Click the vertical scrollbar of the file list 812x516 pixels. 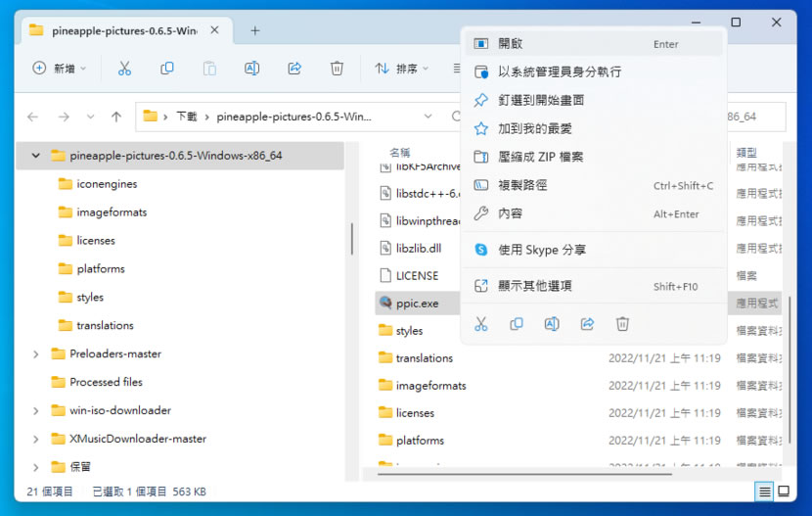[x=789, y=370]
